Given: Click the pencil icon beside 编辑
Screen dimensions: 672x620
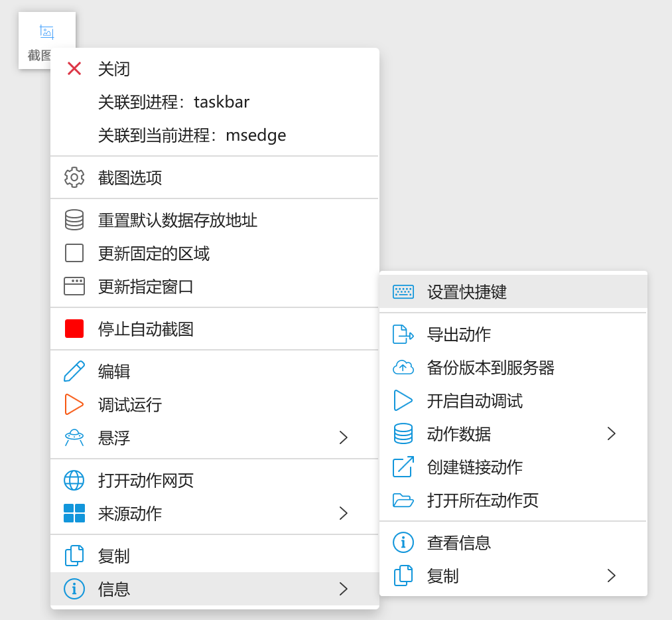Looking at the screenshot, I should pos(74,371).
